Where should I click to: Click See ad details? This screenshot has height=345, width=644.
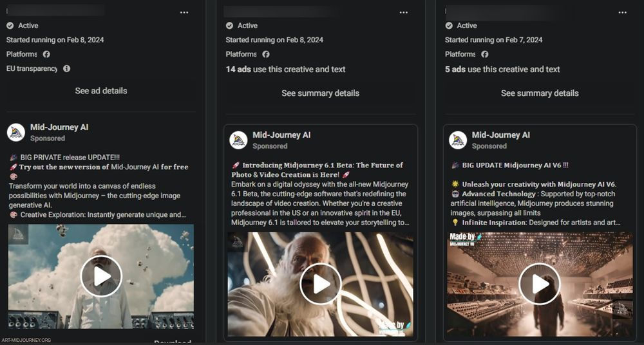pos(101,91)
